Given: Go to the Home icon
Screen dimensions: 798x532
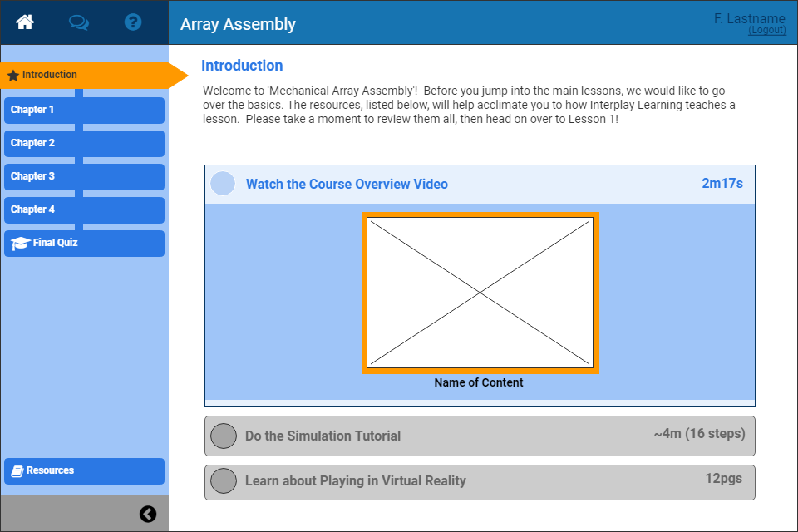Looking at the screenshot, I should [x=24, y=22].
